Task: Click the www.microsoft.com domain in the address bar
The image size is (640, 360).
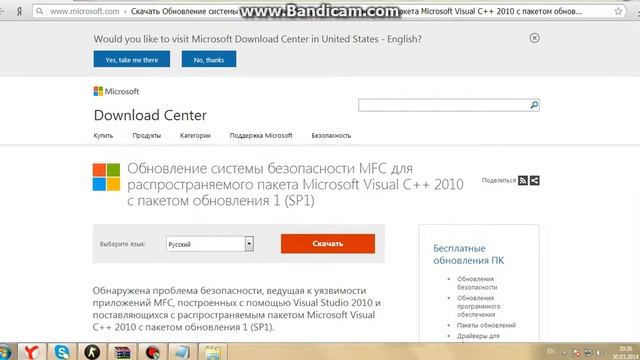Action: (x=84, y=11)
